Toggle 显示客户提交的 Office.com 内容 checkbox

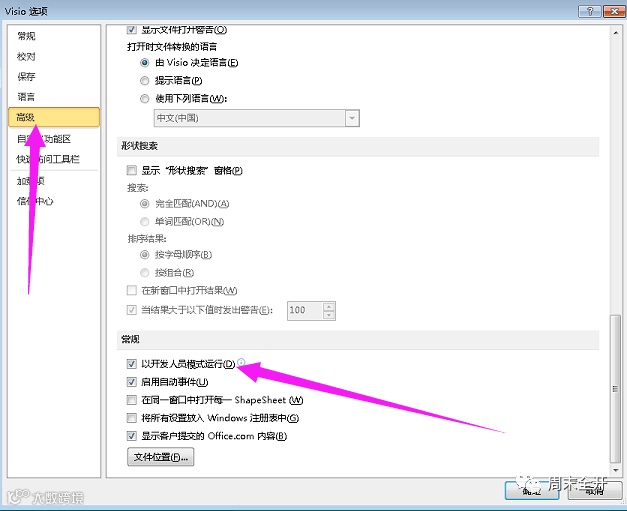(132, 436)
